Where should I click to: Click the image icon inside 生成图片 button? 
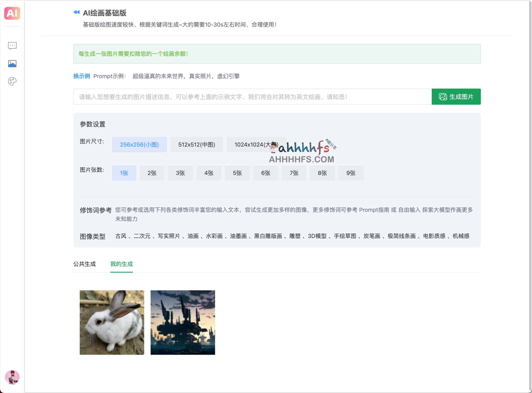(443, 97)
